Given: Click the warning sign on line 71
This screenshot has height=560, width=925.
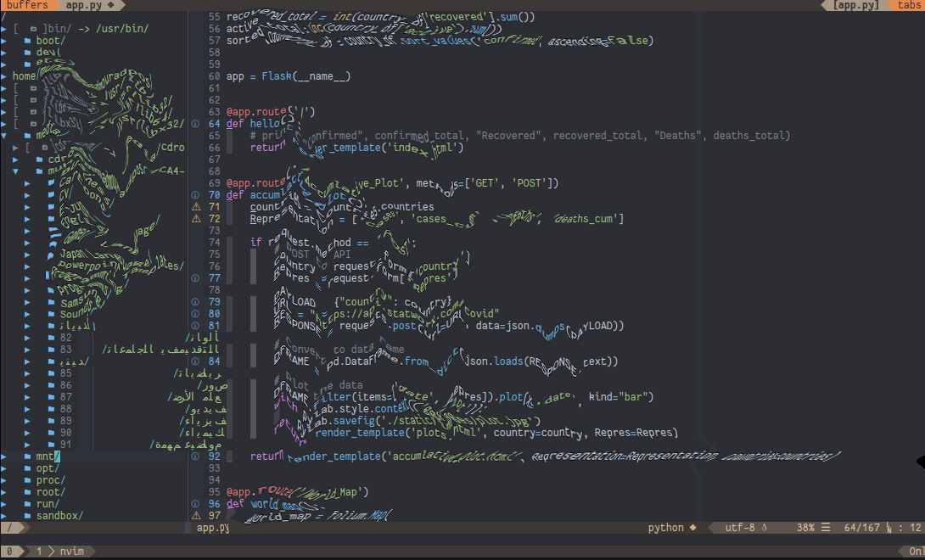Looking at the screenshot, I should 196,206.
